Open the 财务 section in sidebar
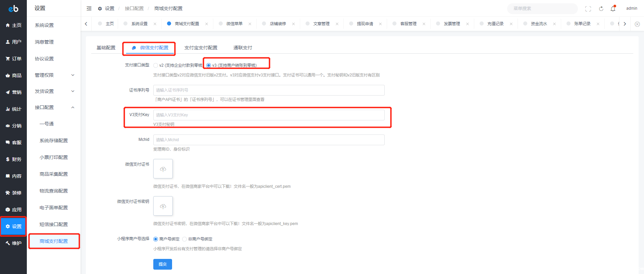 point(13,159)
